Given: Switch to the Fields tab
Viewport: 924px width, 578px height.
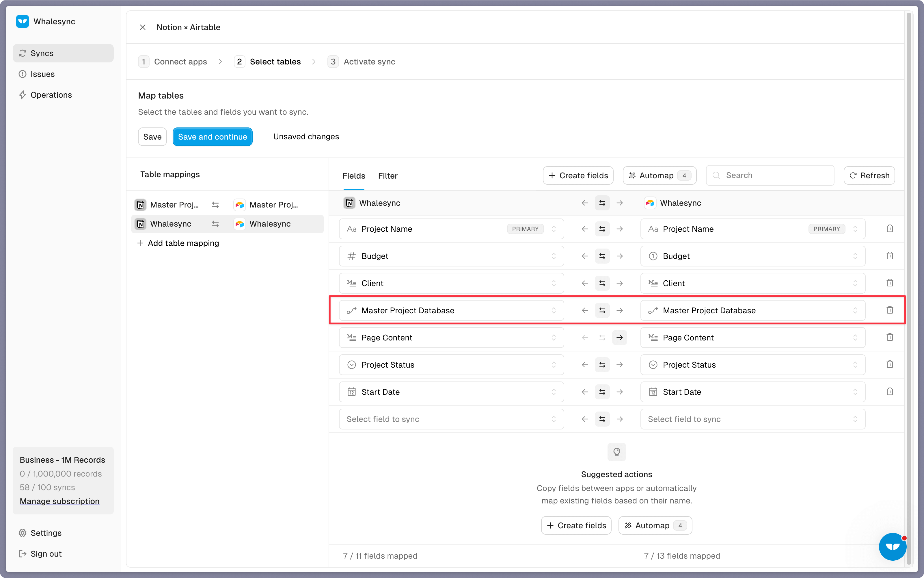Looking at the screenshot, I should pyautogui.click(x=353, y=175).
